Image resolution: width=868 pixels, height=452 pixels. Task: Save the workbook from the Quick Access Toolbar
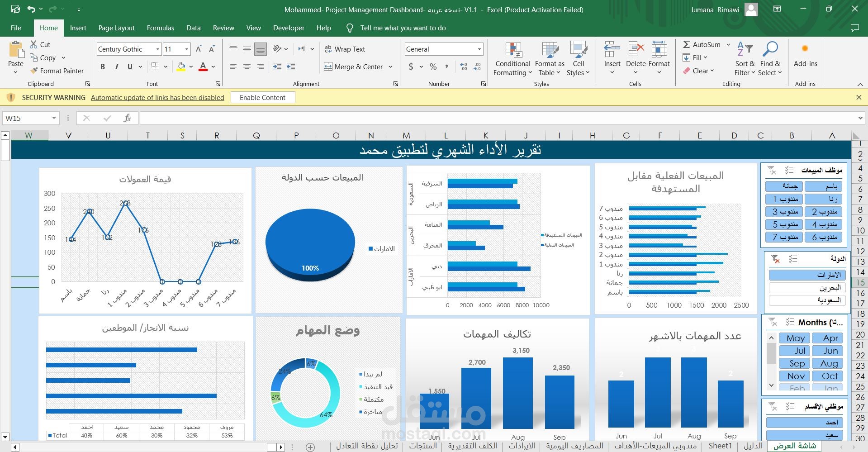15,10
